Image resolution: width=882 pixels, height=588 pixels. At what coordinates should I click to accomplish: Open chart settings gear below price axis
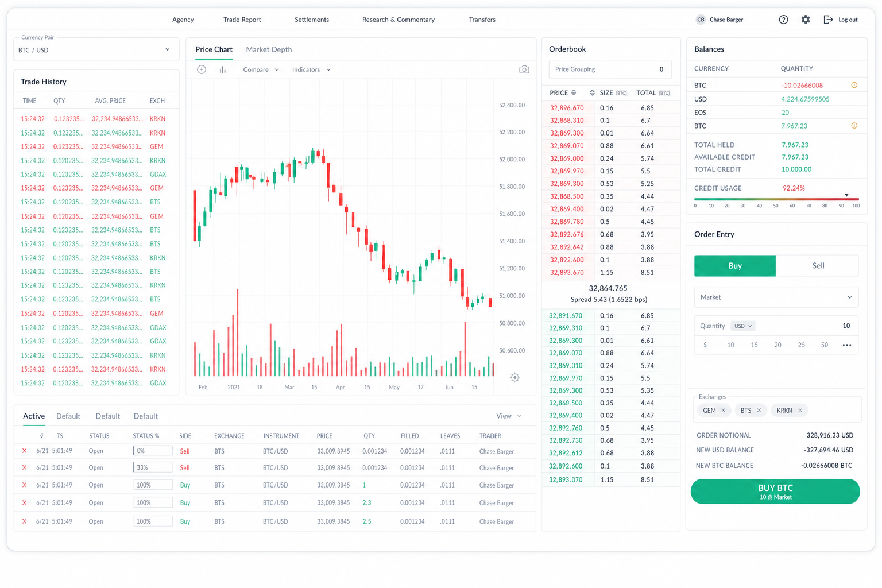coord(515,377)
